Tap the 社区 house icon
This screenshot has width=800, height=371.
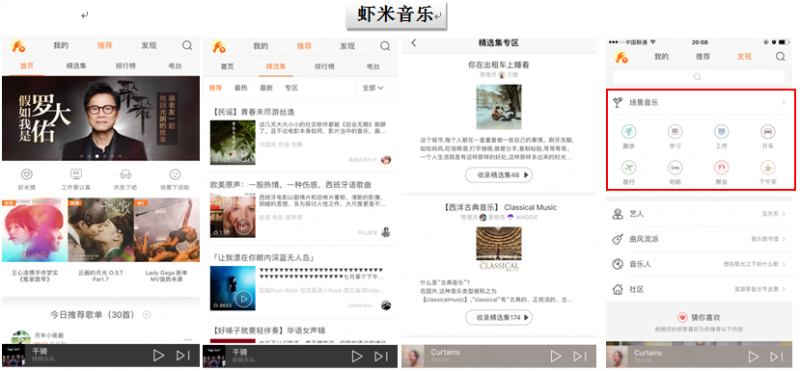[617, 289]
